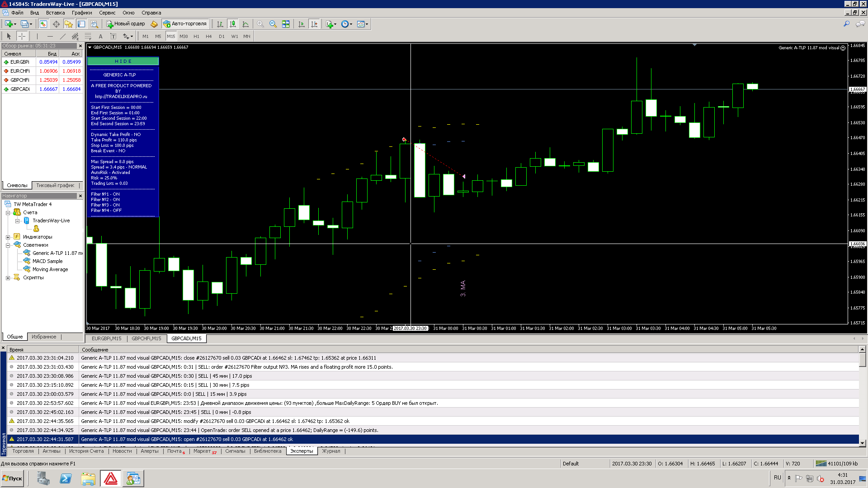Click the Zoom In magnifier icon

[x=260, y=24]
